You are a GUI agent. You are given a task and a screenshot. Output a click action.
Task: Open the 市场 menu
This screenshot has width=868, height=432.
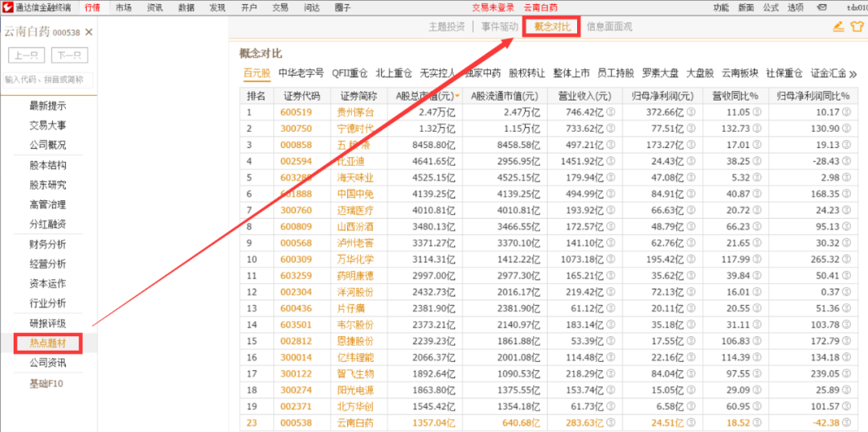pyautogui.click(x=124, y=8)
